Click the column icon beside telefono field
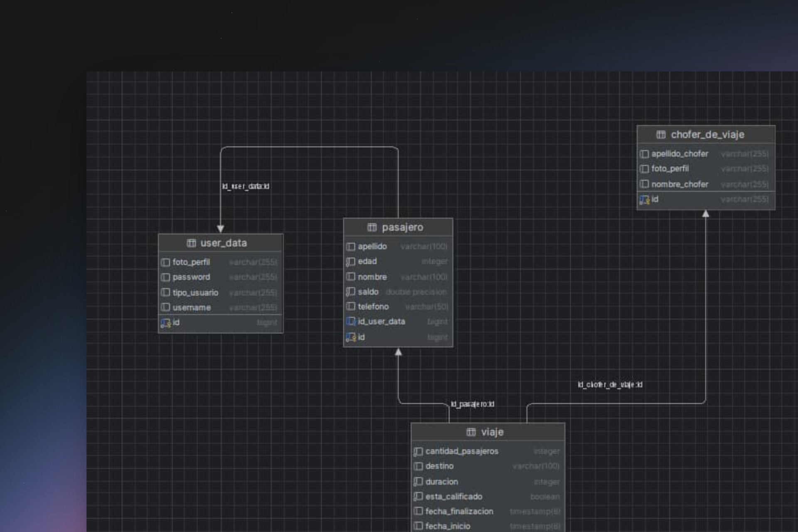The height and width of the screenshot is (532, 798). pyautogui.click(x=350, y=307)
